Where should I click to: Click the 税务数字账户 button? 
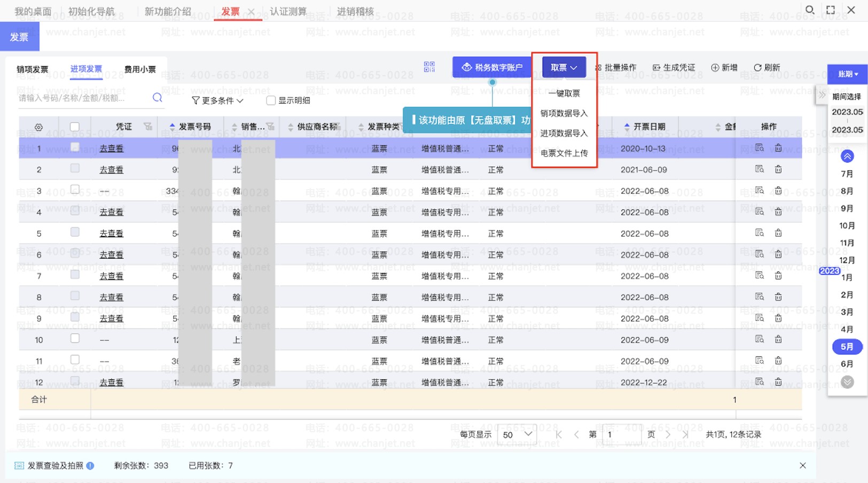[492, 67]
